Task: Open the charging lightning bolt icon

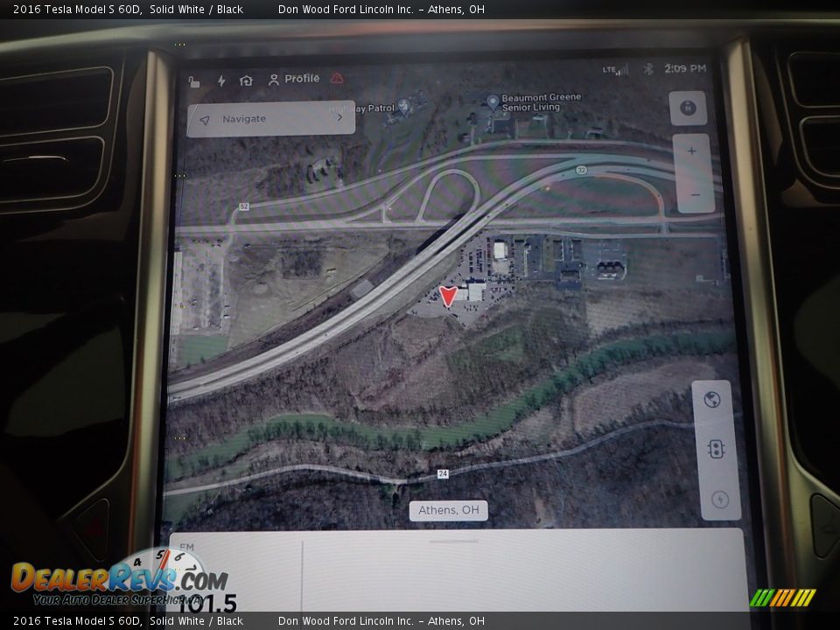Action: [x=221, y=80]
